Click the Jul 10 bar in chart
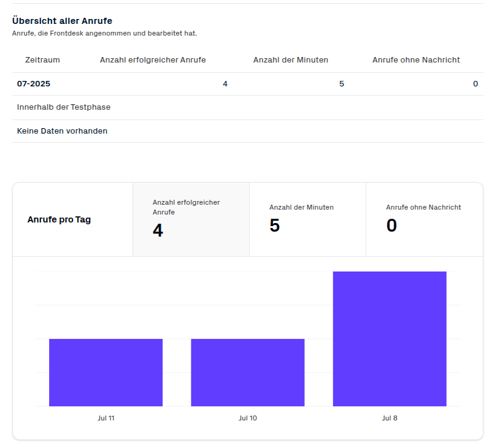This screenshot has height=448, width=492. (248, 373)
